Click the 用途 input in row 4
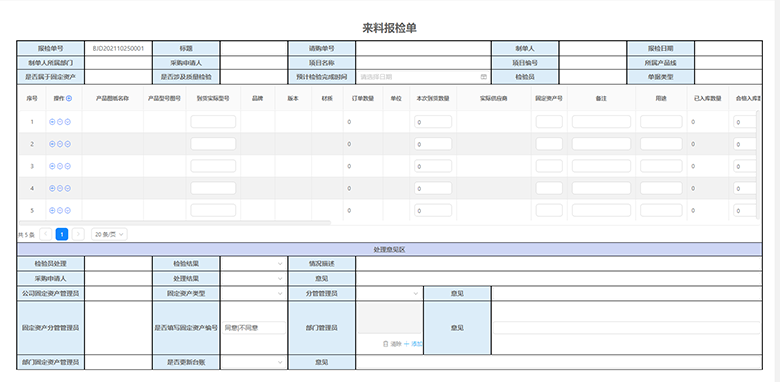Image resolution: width=780 pixels, height=382 pixels. click(x=661, y=188)
